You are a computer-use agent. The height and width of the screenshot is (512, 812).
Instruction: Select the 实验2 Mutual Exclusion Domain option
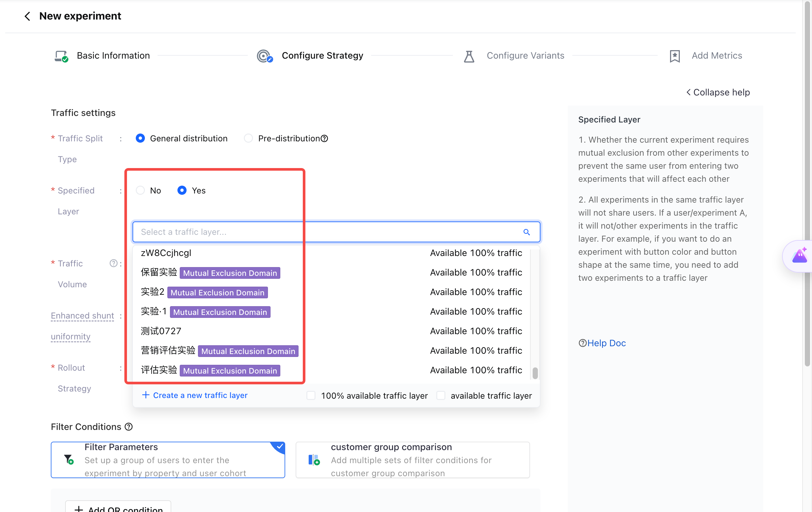tap(331, 292)
